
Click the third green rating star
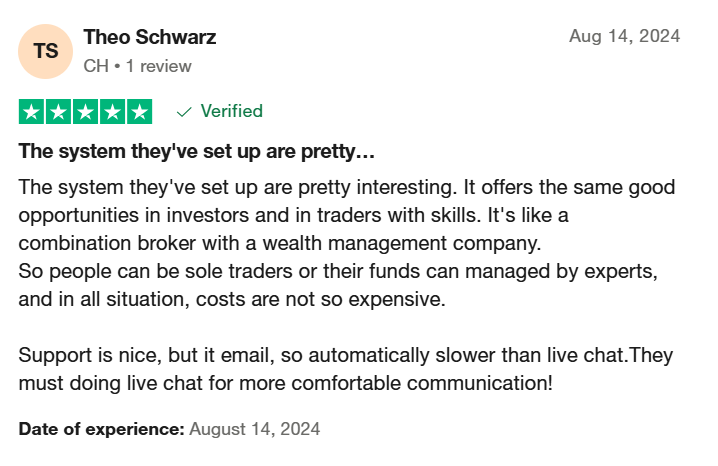click(x=85, y=112)
